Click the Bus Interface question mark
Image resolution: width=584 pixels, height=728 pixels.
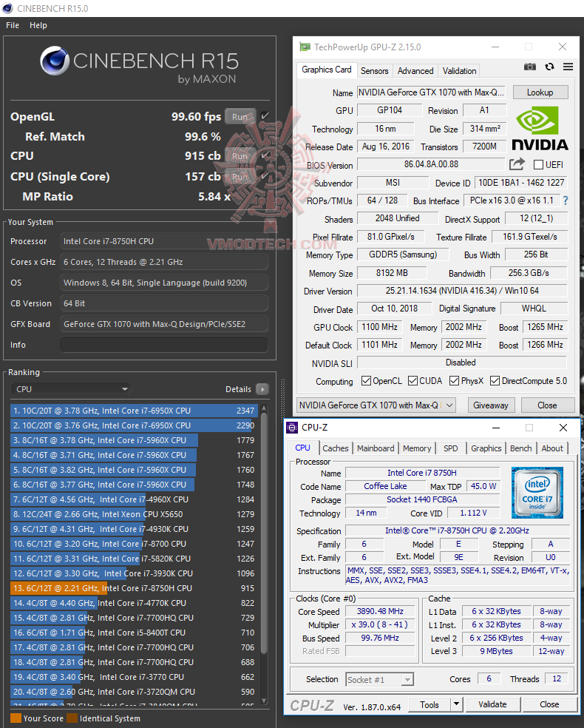[x=566, y=200]
